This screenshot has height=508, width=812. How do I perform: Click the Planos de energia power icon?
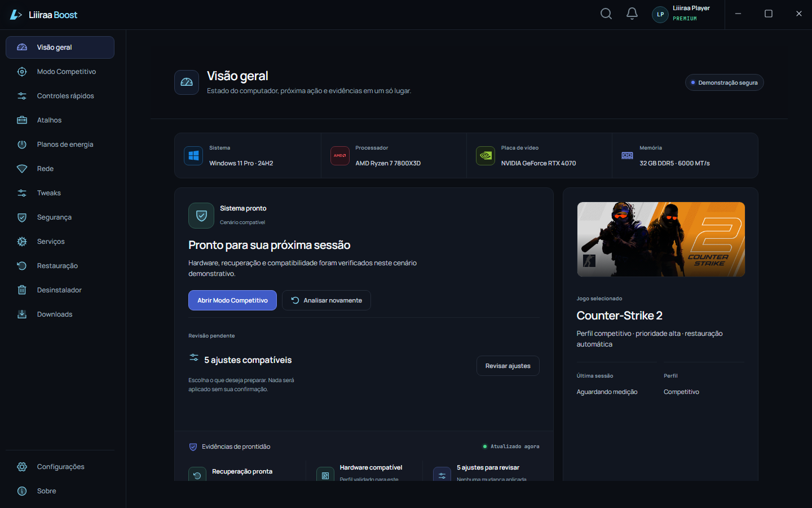(22, 144)
